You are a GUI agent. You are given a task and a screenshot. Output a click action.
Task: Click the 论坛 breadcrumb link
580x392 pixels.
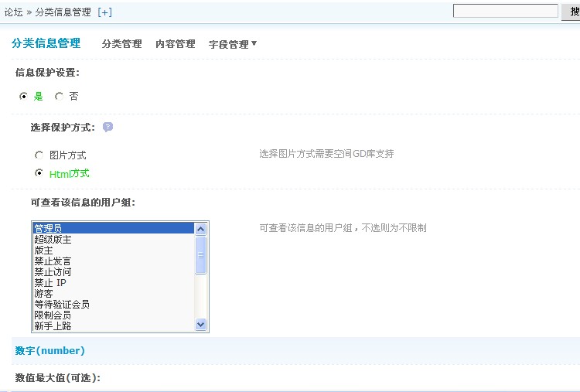(14, 12)
